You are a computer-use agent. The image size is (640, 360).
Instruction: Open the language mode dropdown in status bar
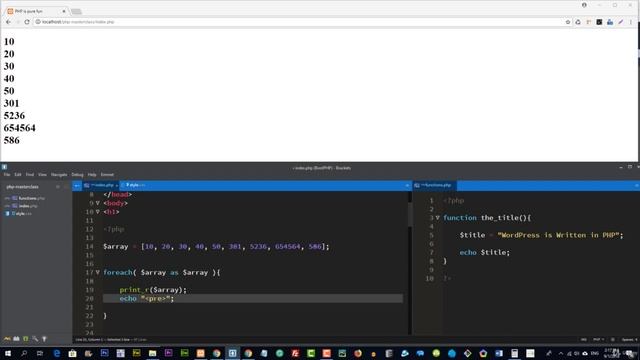point(598,340)
